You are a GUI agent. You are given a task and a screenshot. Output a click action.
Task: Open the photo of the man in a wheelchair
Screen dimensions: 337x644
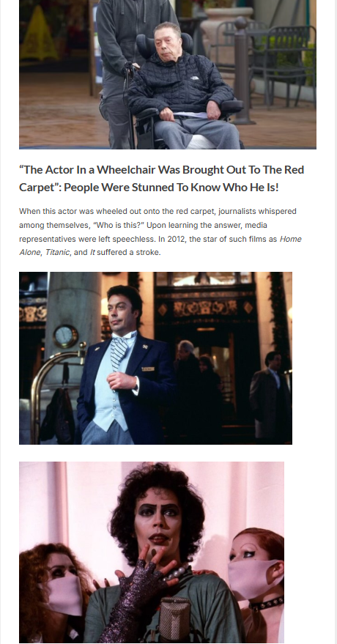coord(168,74)
